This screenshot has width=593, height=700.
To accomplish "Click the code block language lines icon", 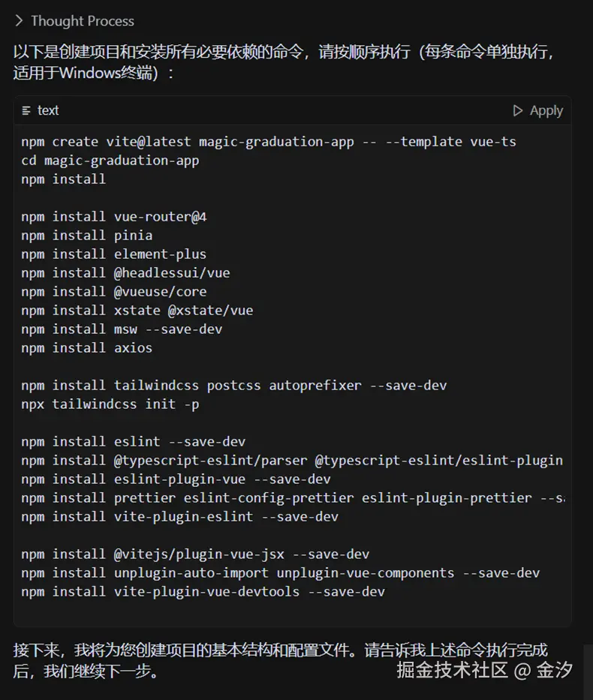I will tap(27, 110).
